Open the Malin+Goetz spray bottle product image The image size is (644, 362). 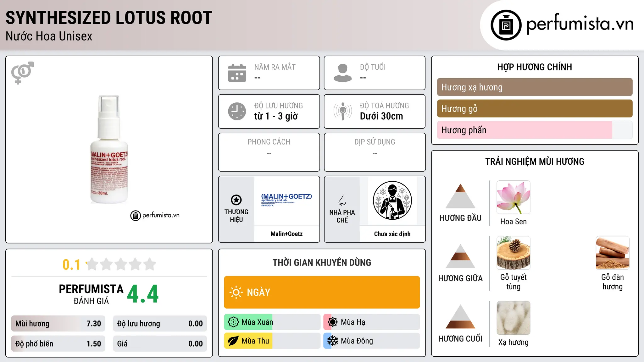(109, 149)
